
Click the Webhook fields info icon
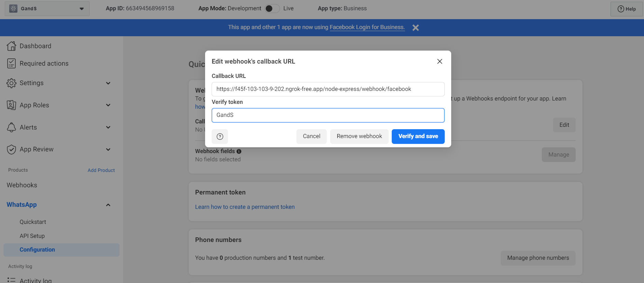pos(239,151)
